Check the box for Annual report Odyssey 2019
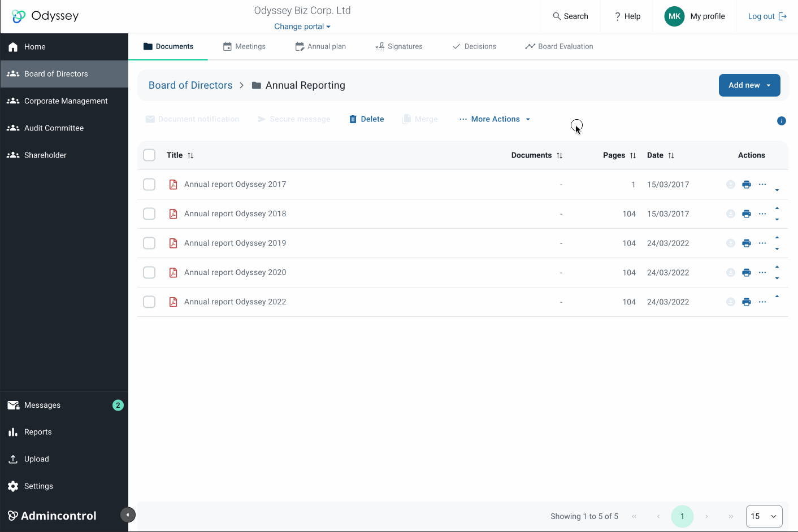 [x=149, y=243]
